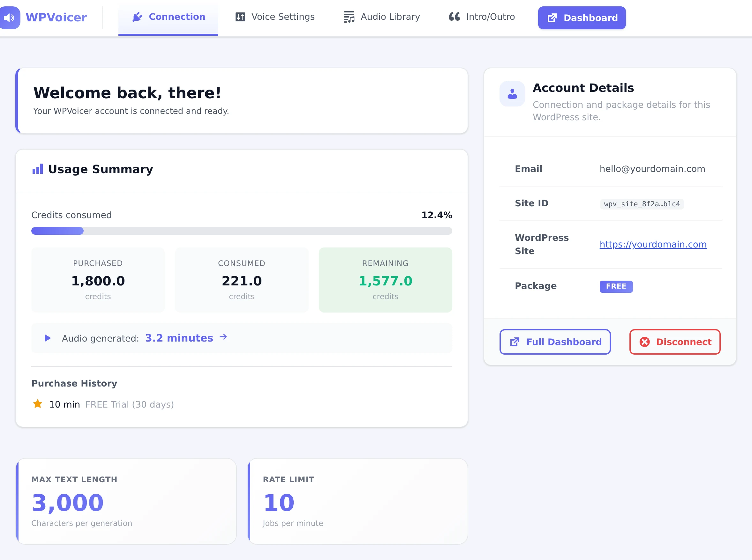
Task: Click the Full Dashboard button
Action: tap(555, 342)
